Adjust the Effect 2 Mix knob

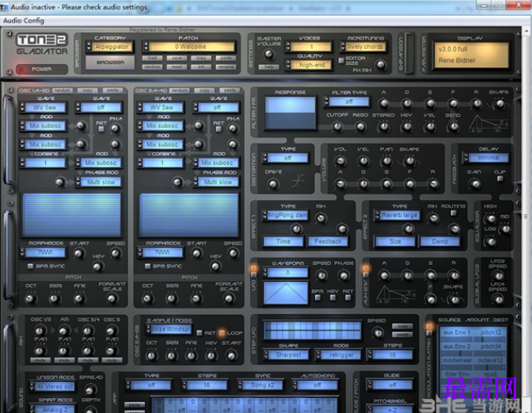coord(432,218)
